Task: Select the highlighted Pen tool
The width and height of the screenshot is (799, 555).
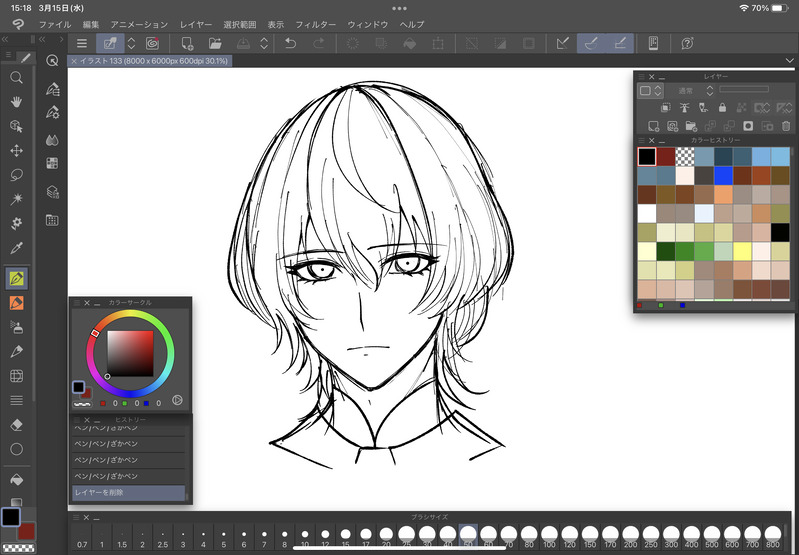Action: (16, 279)
